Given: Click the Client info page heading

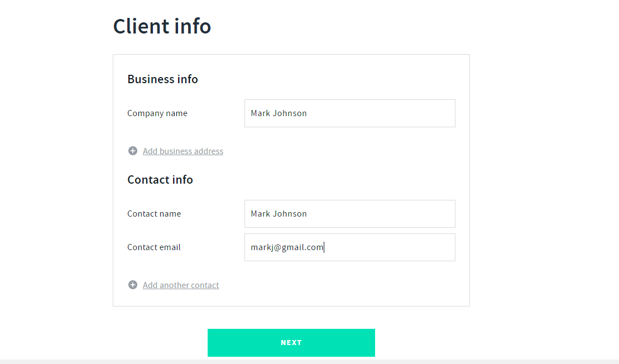Looking at the screenshot, I should tap(162, 26).
